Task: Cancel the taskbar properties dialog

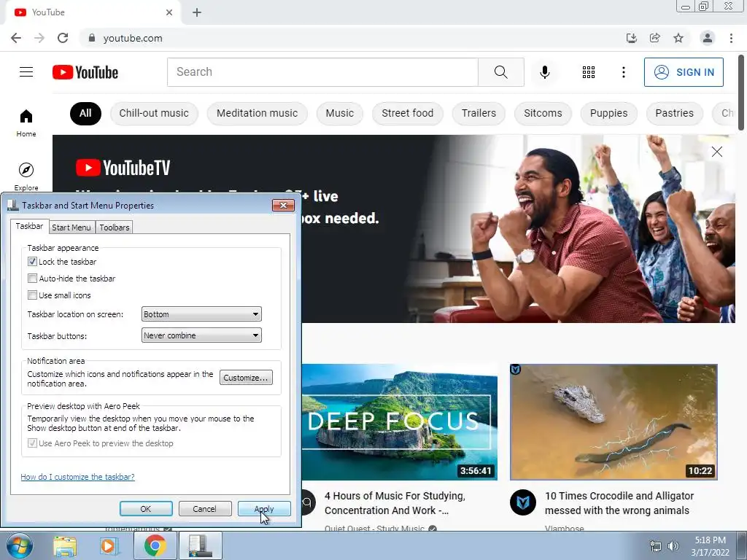Action: coord(205,508)
